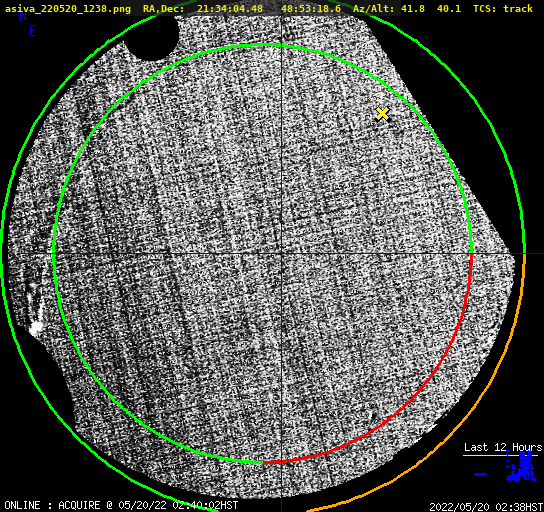Click the Dec value 48:53:18.6

tap(311, 8)
